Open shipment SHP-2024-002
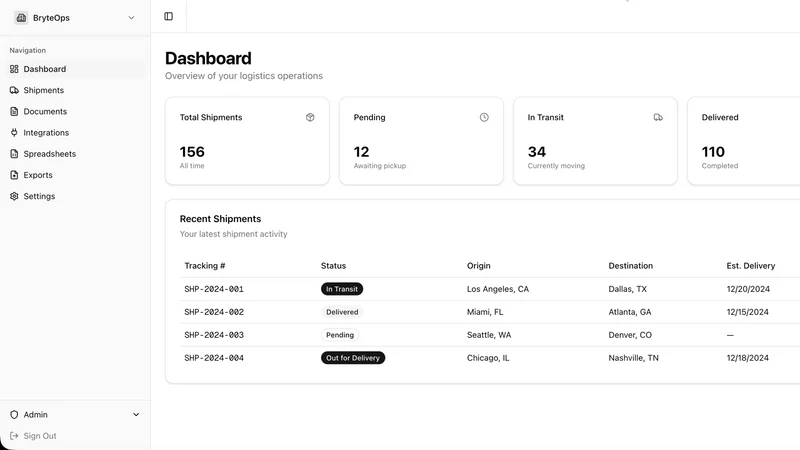This screenshot has width=800, height=450. click(x=214, y=312)
